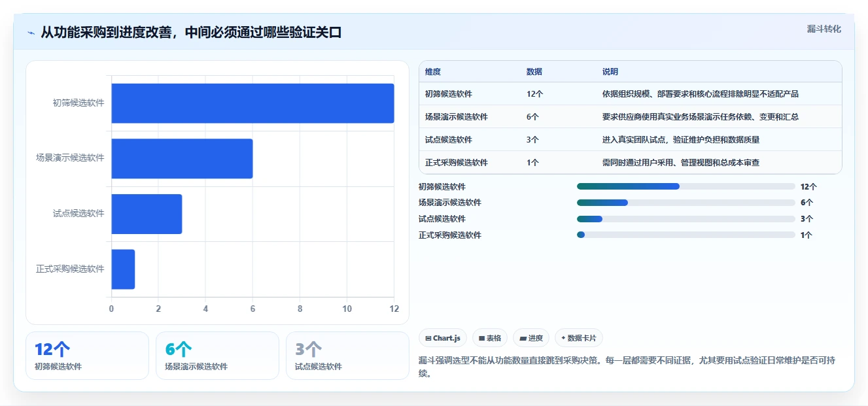Click the 试点候选软件 bar in chart
868x406 pixels.
[147, 214]
